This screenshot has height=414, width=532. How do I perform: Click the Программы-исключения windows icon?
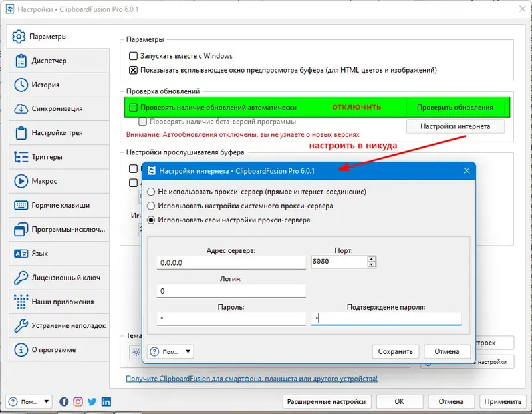pyautogui.click(x=21, y=229)
